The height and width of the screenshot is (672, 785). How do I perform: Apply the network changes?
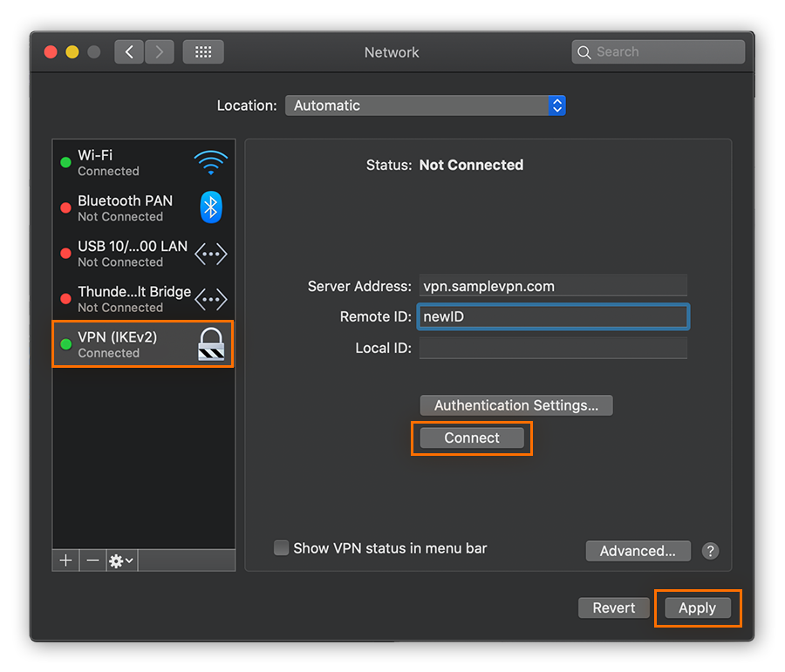click(x=697, y=608)
